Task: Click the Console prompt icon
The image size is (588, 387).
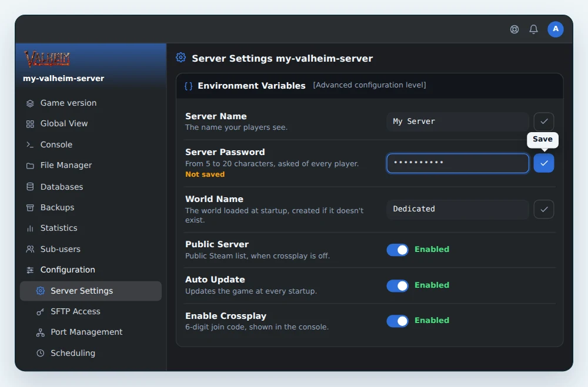Action: 30,144
